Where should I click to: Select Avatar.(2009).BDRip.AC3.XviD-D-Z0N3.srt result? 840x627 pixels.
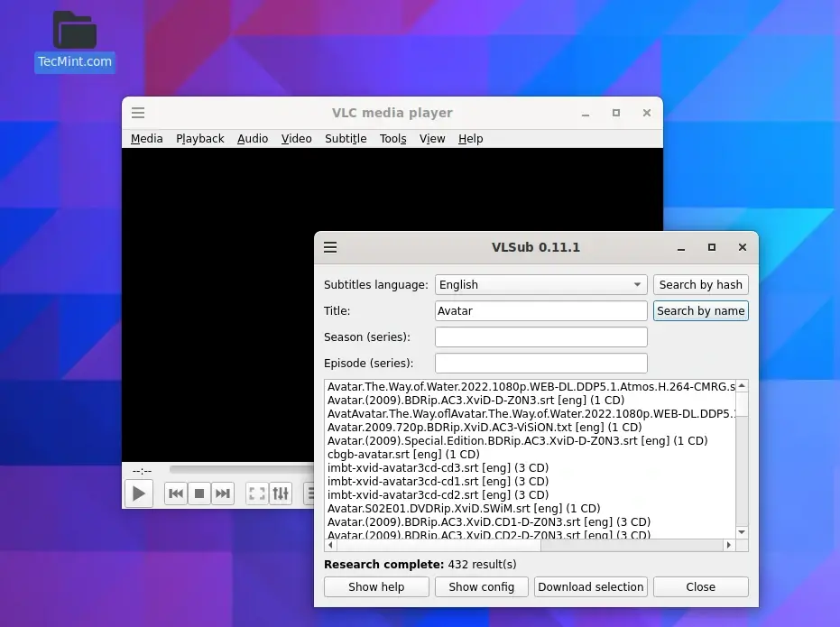[x=531, y=400]
